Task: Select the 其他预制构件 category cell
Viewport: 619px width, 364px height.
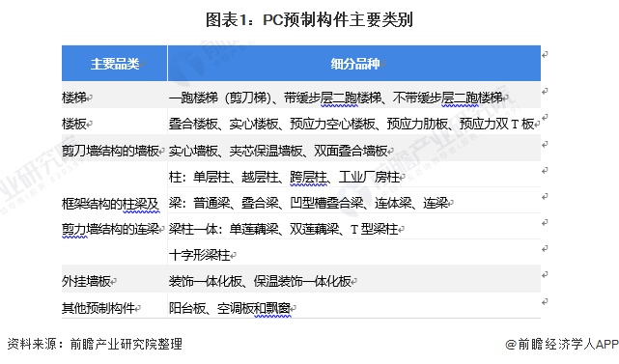Action: click(x=115, y=307)
